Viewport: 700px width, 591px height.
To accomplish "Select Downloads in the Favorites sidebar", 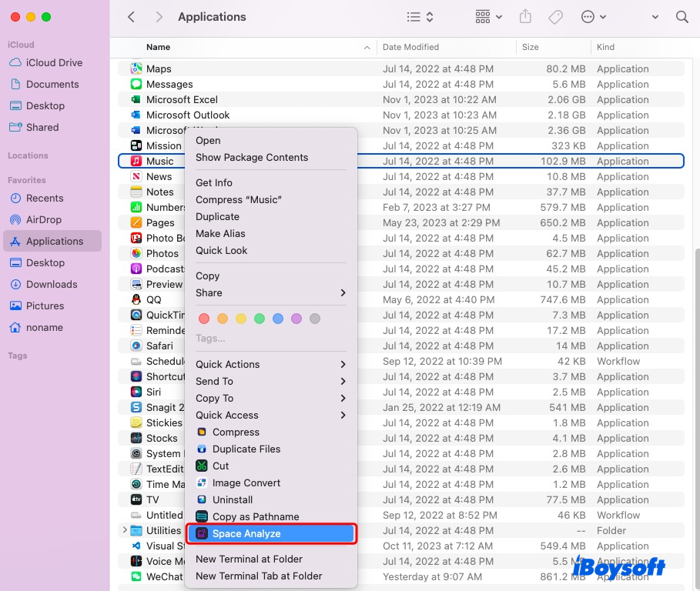I will pyautogui.click(x=36, y=284).
